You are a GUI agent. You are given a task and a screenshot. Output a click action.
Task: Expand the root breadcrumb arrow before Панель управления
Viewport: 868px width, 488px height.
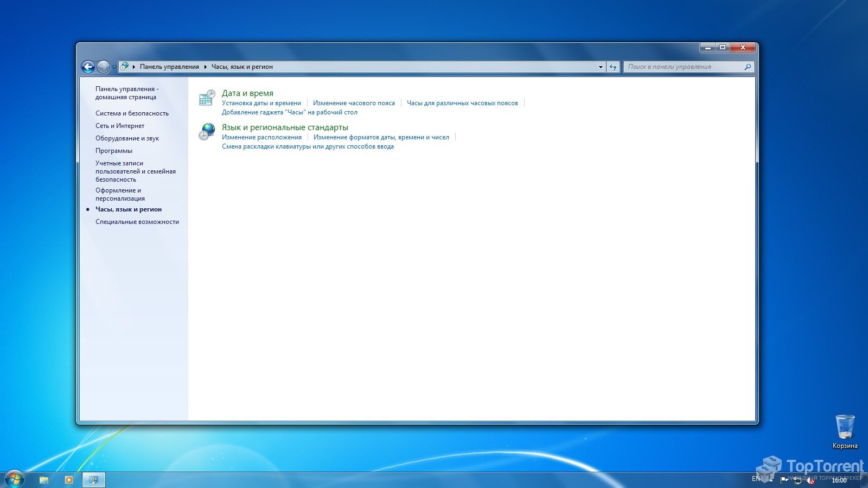point(134,67)
